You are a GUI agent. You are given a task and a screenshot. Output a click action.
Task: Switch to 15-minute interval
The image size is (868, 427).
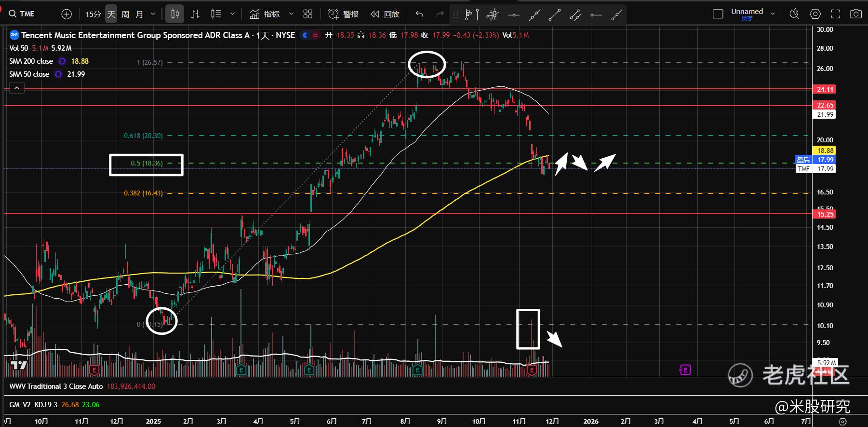tap(93, 14)
